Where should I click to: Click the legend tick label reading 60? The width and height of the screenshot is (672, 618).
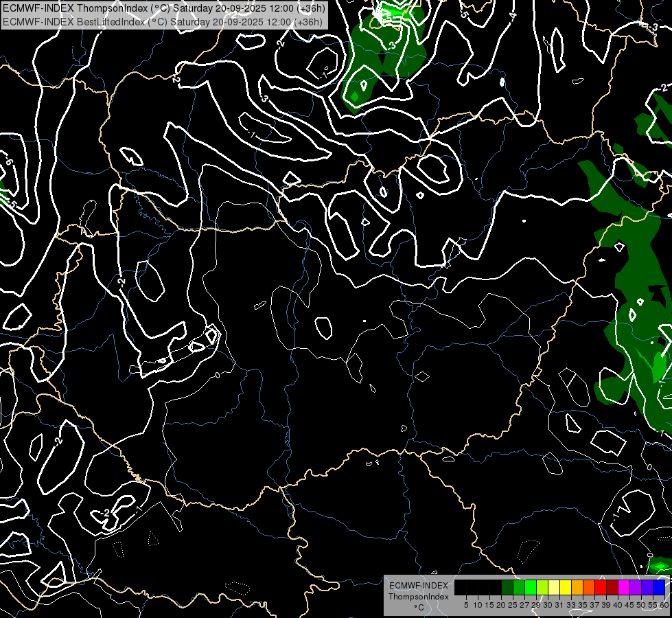[664, 605]
